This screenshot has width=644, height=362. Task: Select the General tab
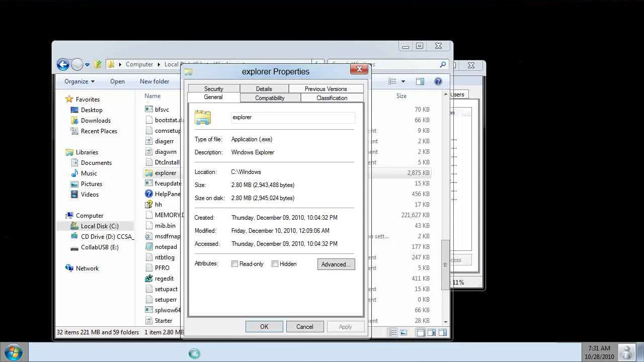coord(213,97)
